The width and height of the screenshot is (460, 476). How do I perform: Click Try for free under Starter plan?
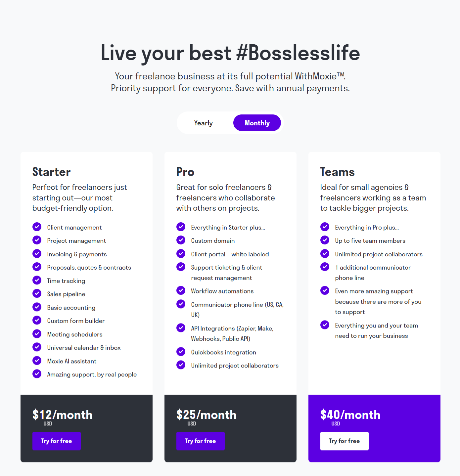click(56, 441)
